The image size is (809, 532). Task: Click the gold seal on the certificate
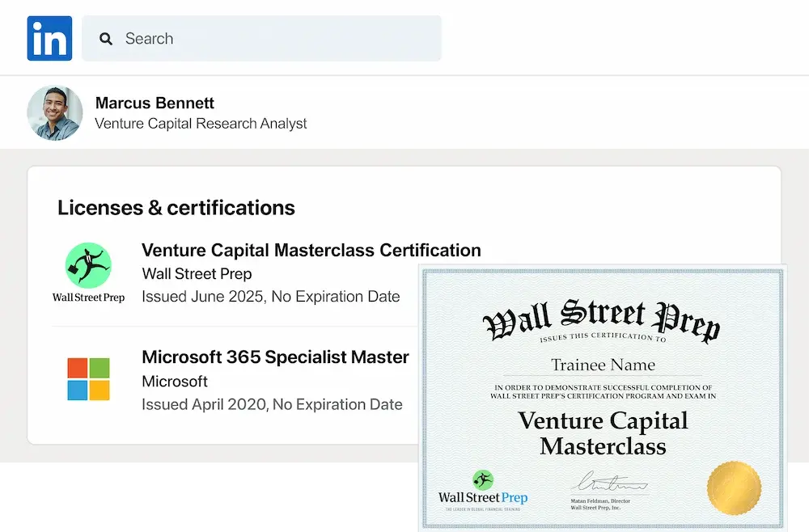[x=735, y=488]
